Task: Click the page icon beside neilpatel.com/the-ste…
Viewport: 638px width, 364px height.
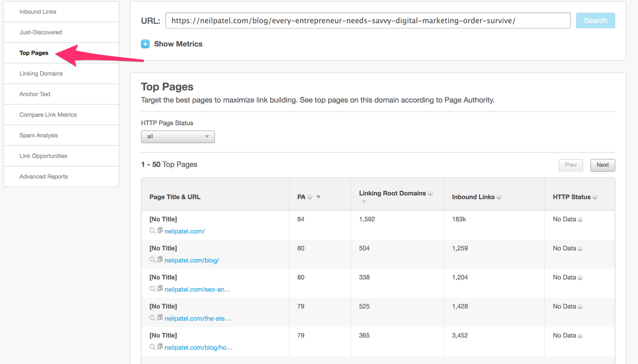Action: [160, 317]
